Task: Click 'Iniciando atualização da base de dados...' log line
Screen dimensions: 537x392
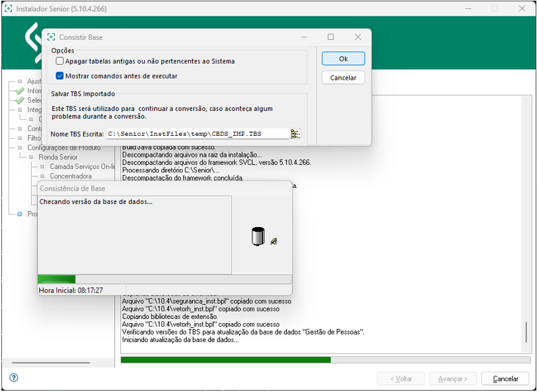Action: point(181,340)
